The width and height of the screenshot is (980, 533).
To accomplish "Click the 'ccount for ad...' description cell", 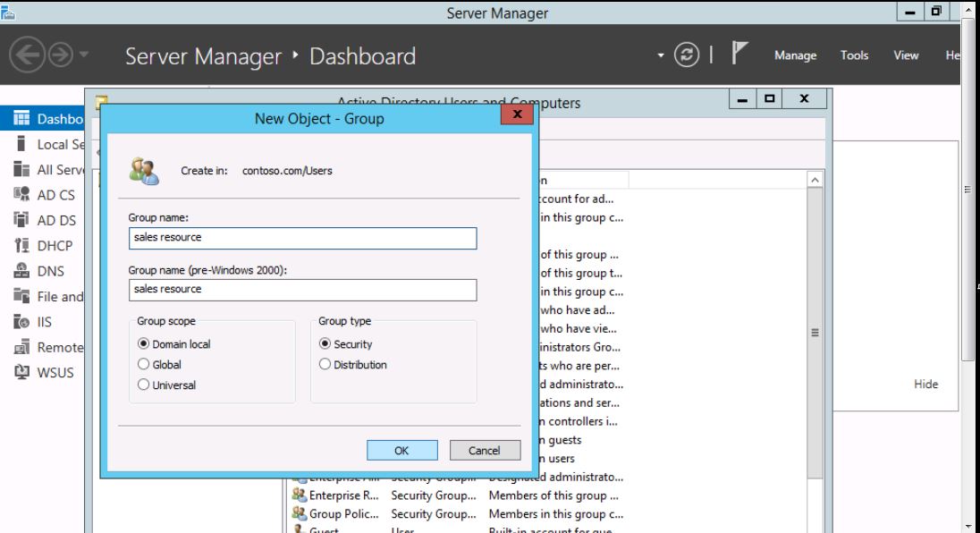I will click(576, 199).
